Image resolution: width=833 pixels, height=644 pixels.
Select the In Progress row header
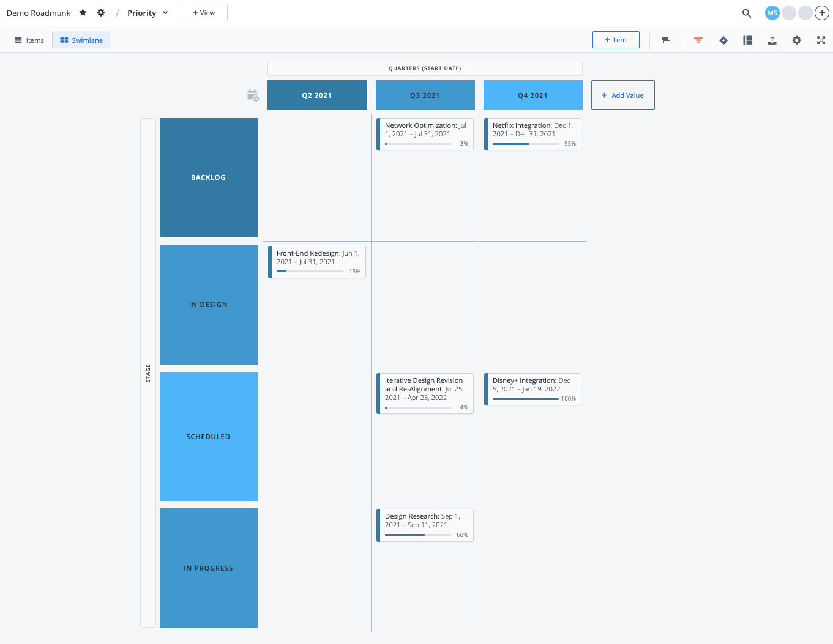click(209, 568)
